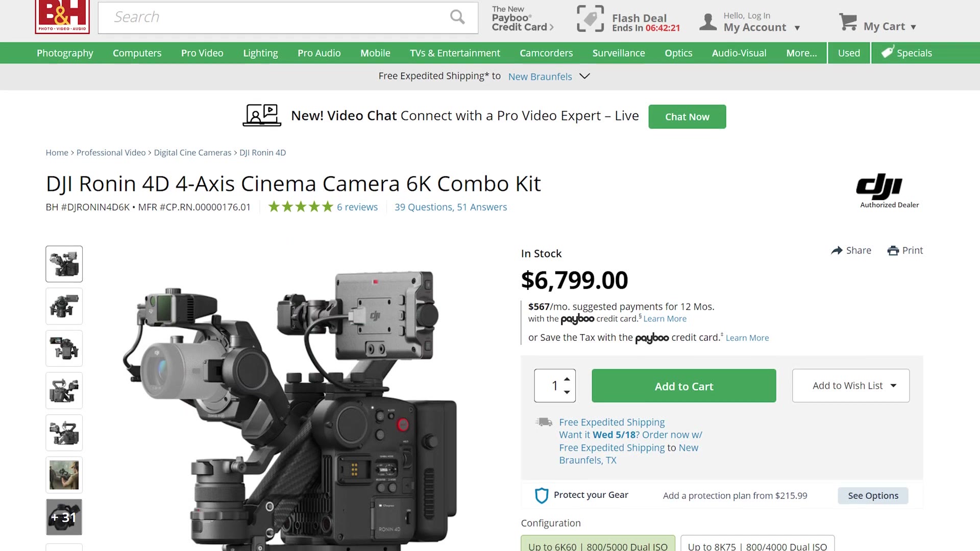Open the 6 reviews link

coord(357,207)
